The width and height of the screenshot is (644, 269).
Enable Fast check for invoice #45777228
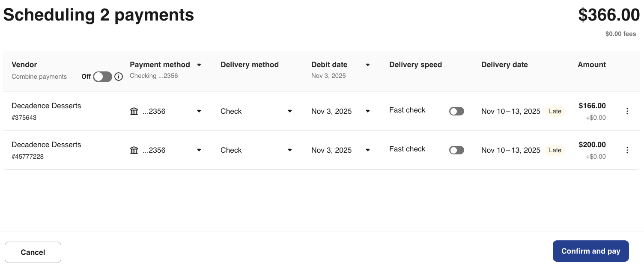pos(456,150)
